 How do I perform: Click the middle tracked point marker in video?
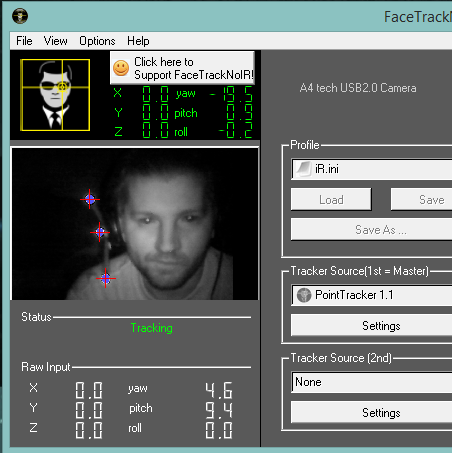[x=100, y=232]
